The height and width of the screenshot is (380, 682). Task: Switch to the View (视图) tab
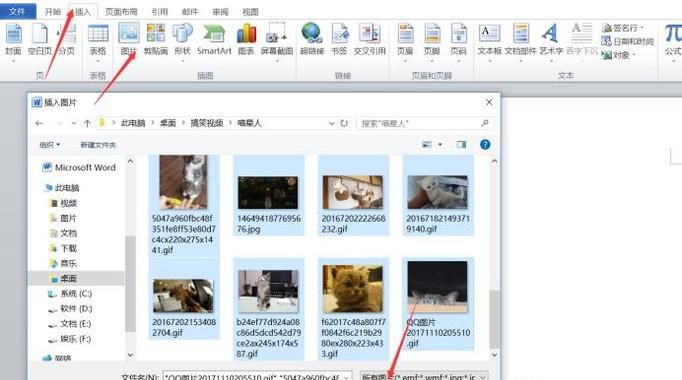click(250, 12)
